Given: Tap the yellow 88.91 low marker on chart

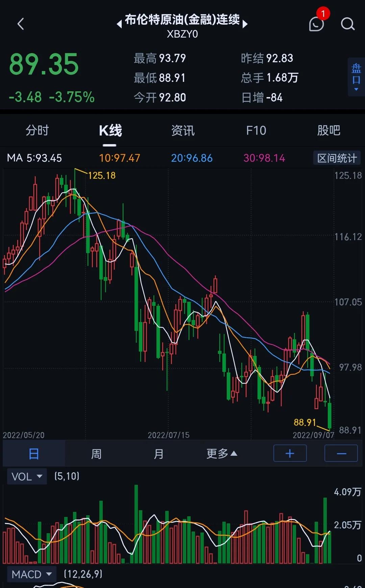Looking at the screenshot, I should [305, 422].
